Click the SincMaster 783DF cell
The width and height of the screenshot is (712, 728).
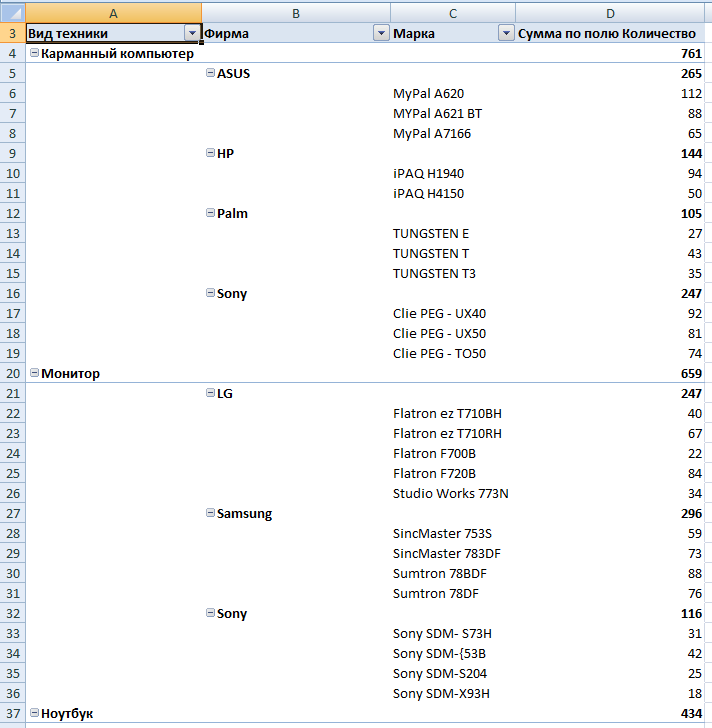[x=453, y=553]
